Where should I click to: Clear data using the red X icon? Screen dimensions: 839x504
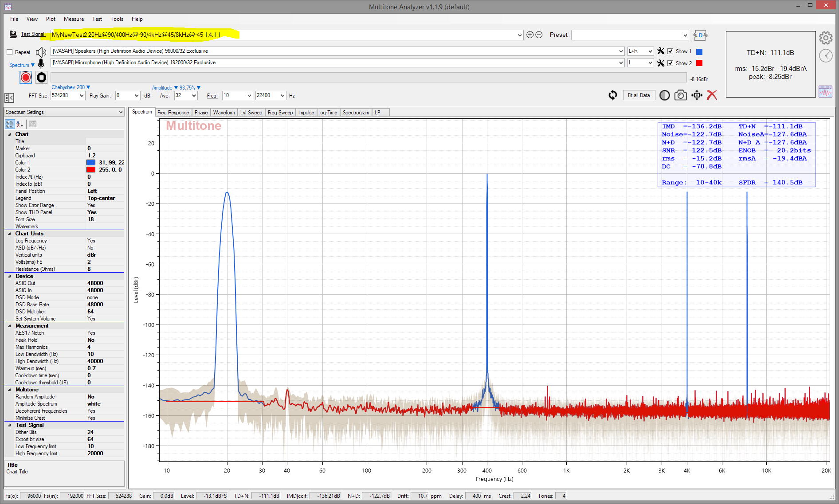point(712,95)
